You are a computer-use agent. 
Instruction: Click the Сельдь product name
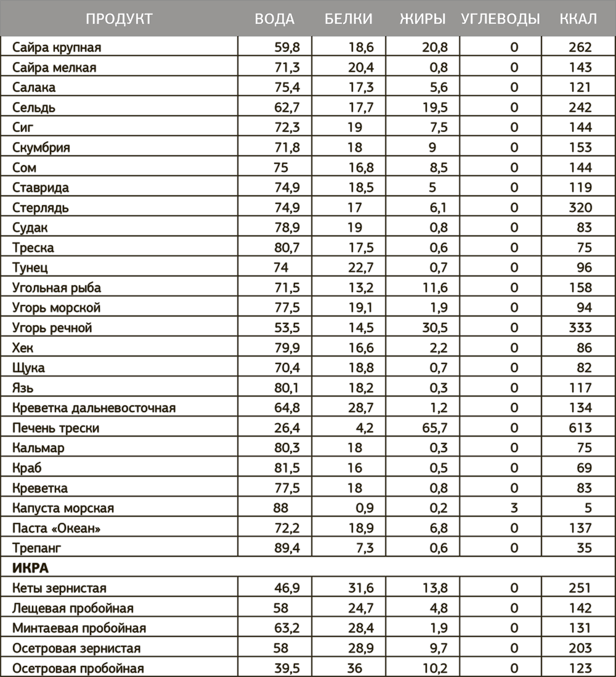34,108
